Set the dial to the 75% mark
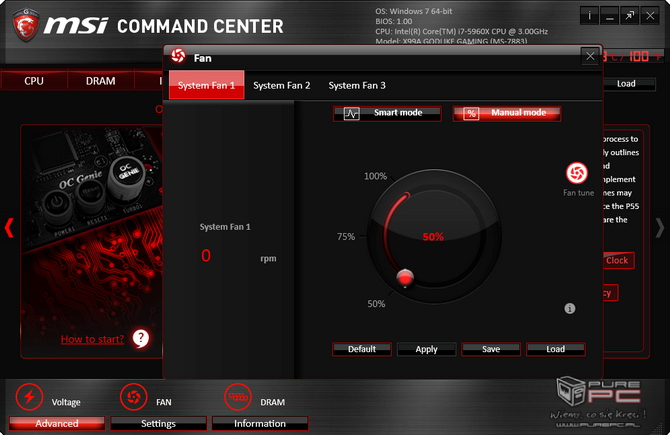This screenshot has height=435, width=670. point(346,236)
